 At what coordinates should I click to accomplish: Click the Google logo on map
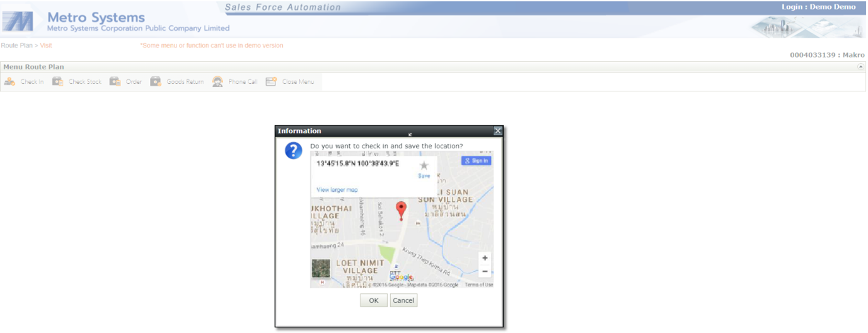click(401, 277)
